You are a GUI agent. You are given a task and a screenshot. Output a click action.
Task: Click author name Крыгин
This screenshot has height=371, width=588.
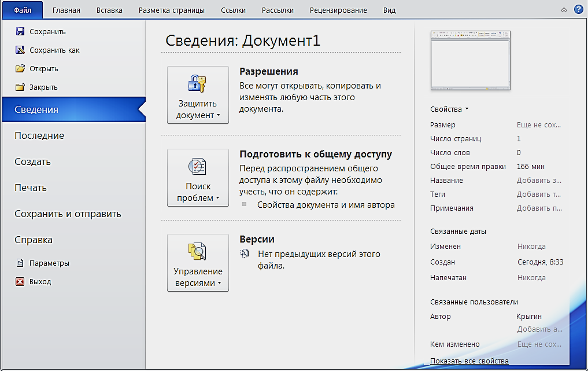tap(529, 317)
